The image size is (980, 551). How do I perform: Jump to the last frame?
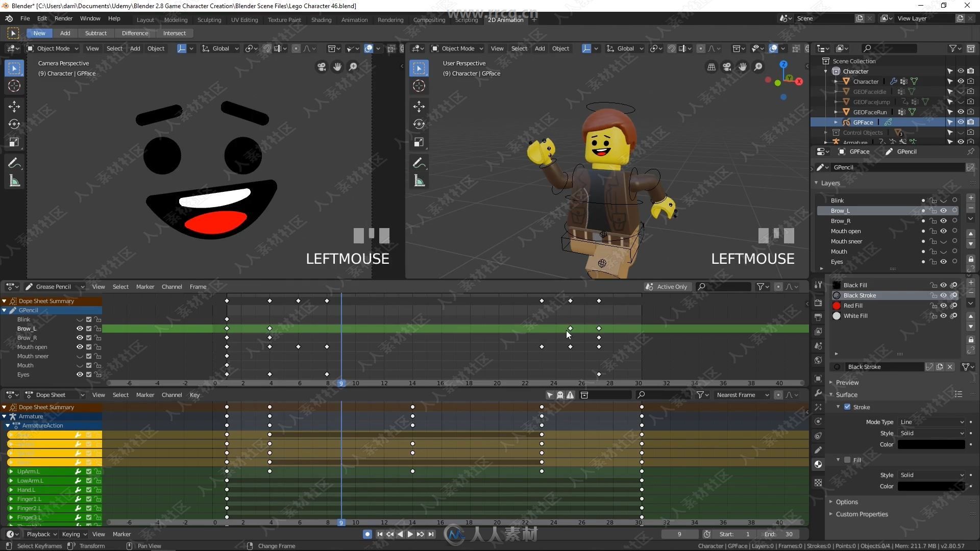click(x=431, y=534)
